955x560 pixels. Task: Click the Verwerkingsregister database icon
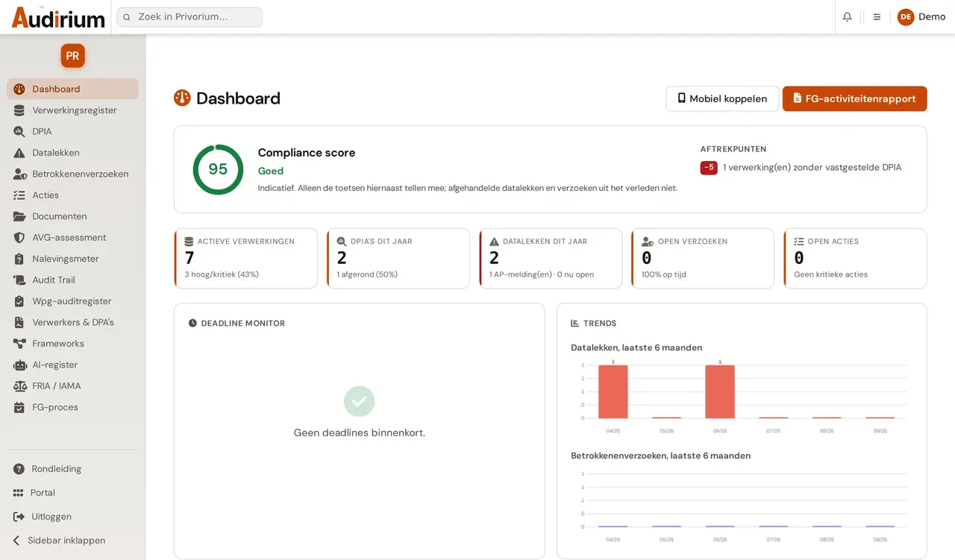(19, 110)
